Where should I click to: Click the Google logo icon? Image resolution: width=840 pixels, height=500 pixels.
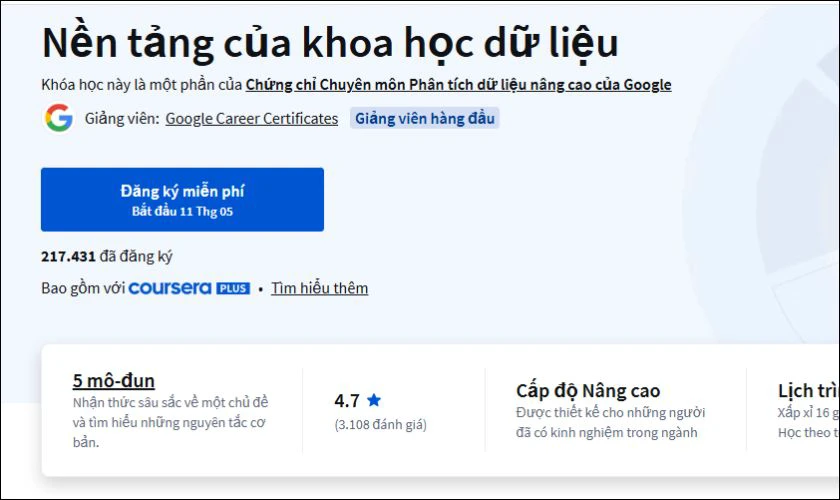58,118
